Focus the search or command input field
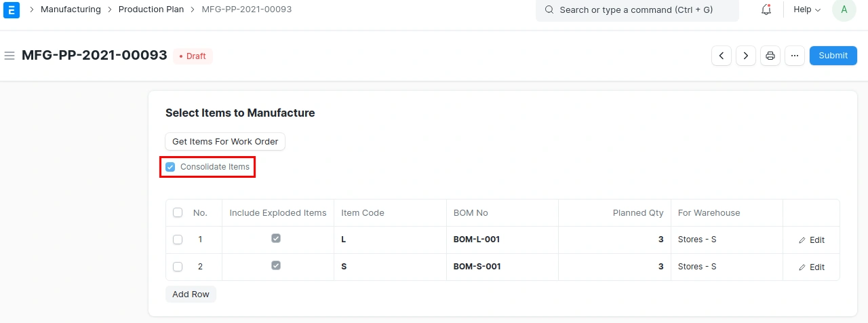 pos(637,10)
